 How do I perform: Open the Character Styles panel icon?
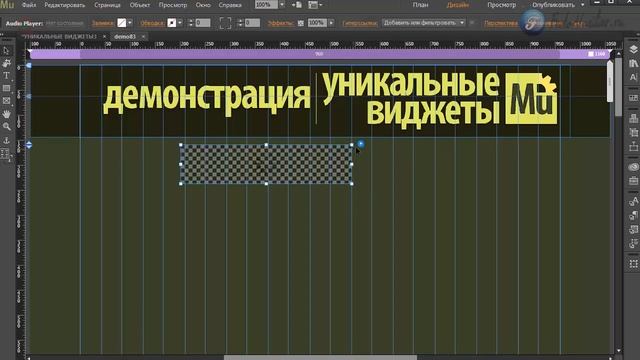click(x=633, y=201)
